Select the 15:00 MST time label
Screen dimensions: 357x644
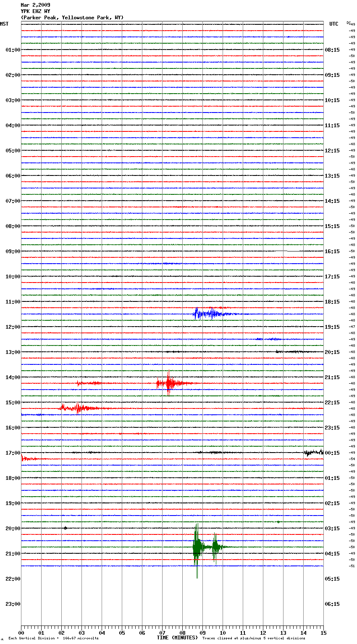pyautogui.click(x=13, y=403)
